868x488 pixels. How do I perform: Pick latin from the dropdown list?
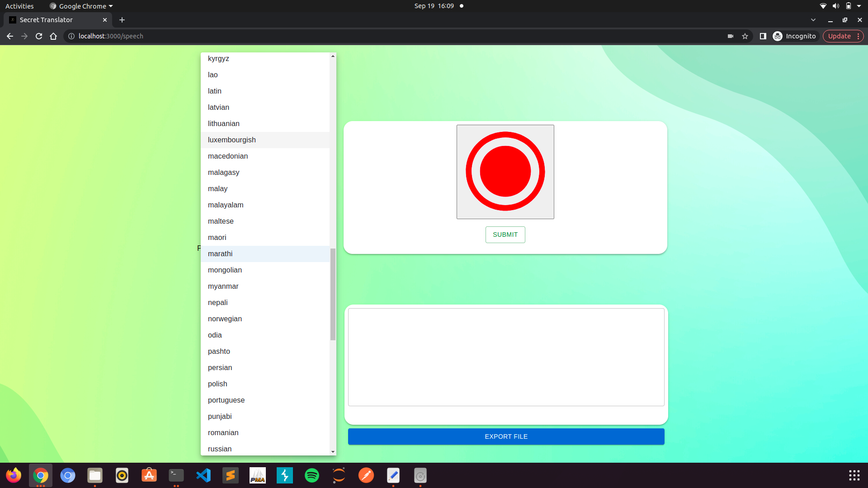[x=265, y=91]
